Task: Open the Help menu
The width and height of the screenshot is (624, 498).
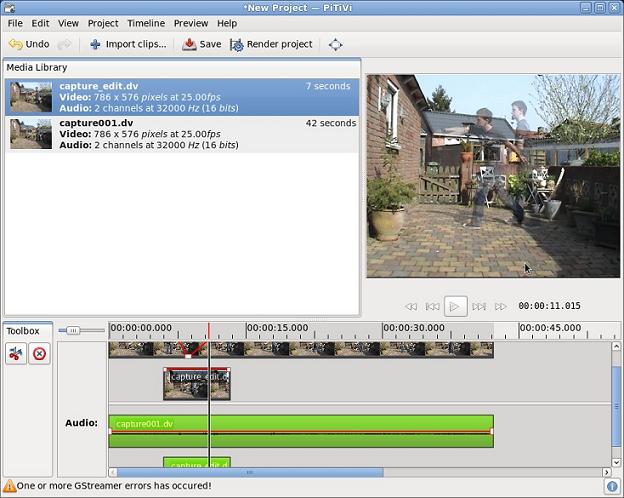Action: [227, 23]
